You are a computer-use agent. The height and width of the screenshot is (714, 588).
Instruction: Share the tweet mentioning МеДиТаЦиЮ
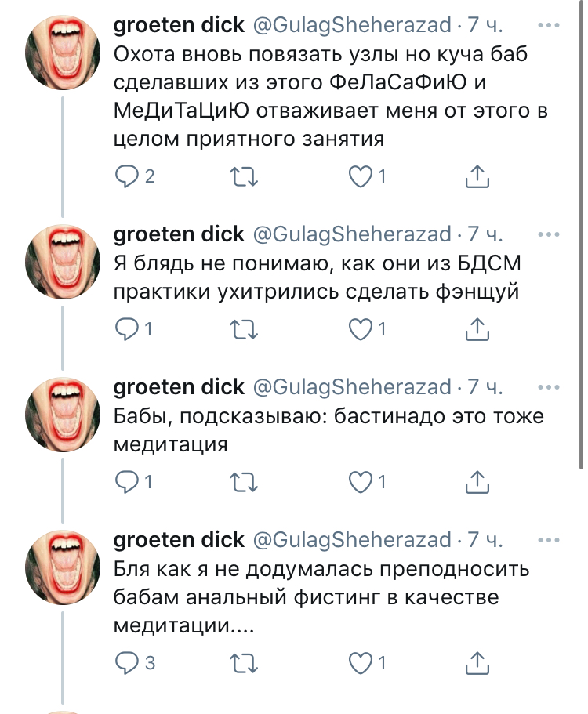pos(477,178)
